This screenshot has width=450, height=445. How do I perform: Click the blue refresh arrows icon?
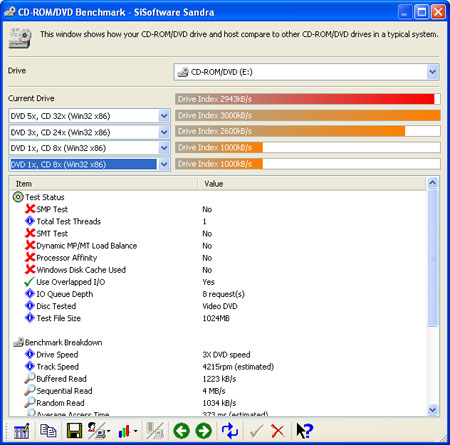[x=230, y=431]
